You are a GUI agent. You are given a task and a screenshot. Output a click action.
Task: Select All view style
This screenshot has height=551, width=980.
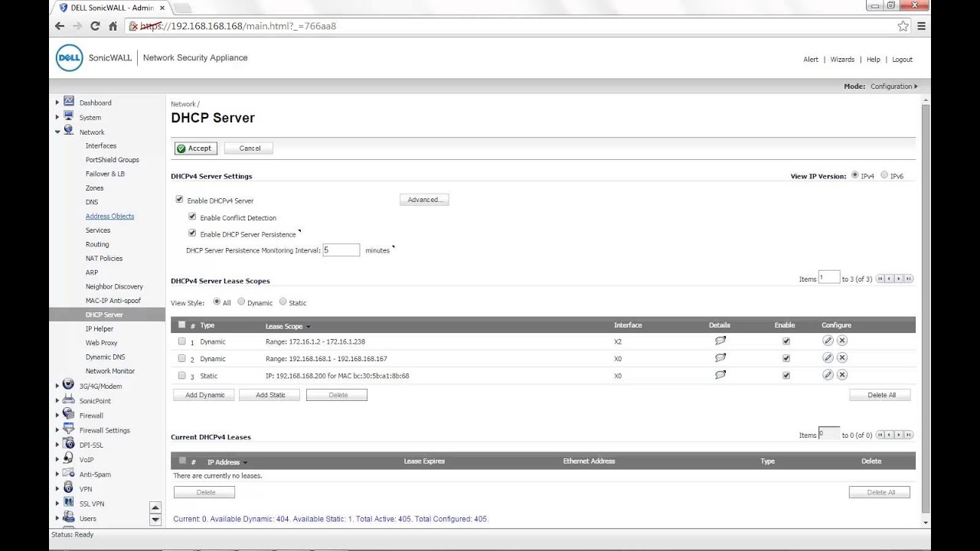(x=217, y=302)
